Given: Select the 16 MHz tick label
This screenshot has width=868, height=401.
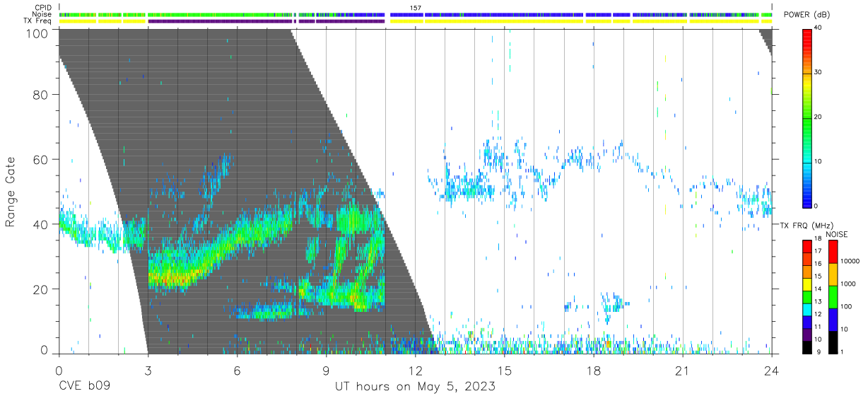Looking at the screenshot, I should tap(820, 264).
